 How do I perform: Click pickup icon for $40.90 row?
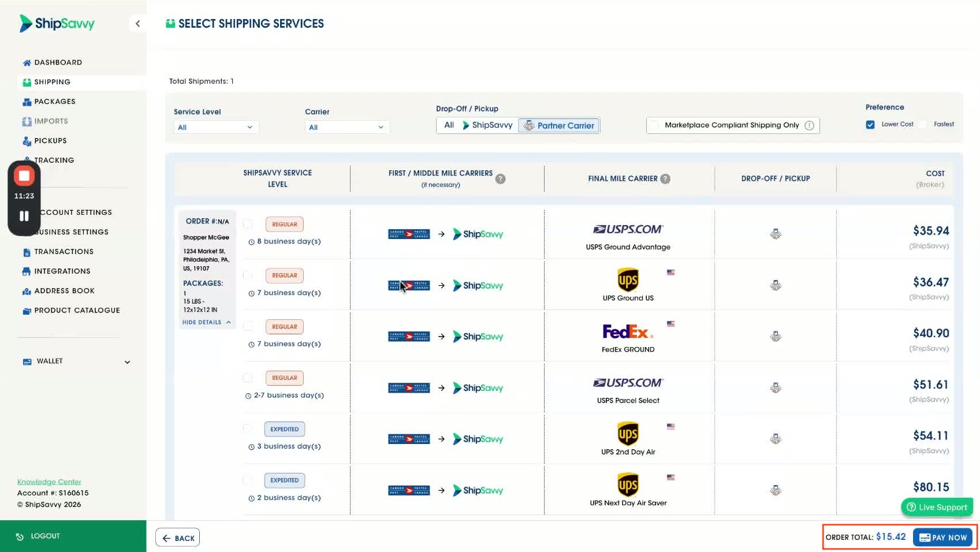[x=776, y=337]
